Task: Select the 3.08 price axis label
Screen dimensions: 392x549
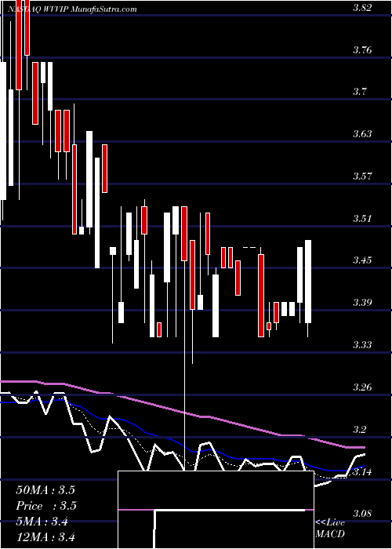Action: pos(361,514)
